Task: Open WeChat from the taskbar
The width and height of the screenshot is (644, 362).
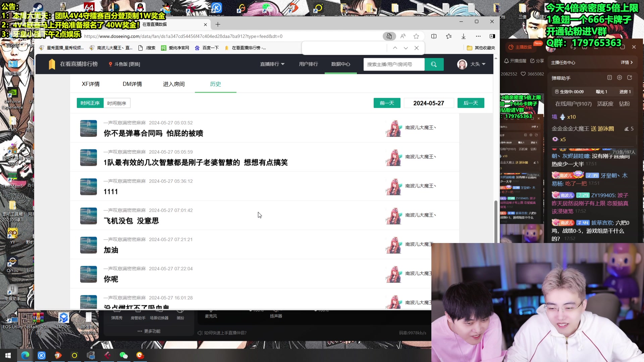Action: pos(124,355)
